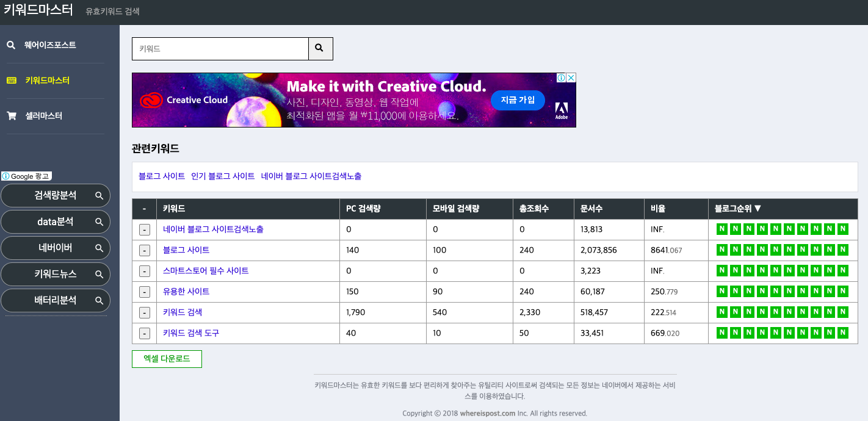Click the Google 광고 info icon
868x421 pixels.
(x=6, y=176)
